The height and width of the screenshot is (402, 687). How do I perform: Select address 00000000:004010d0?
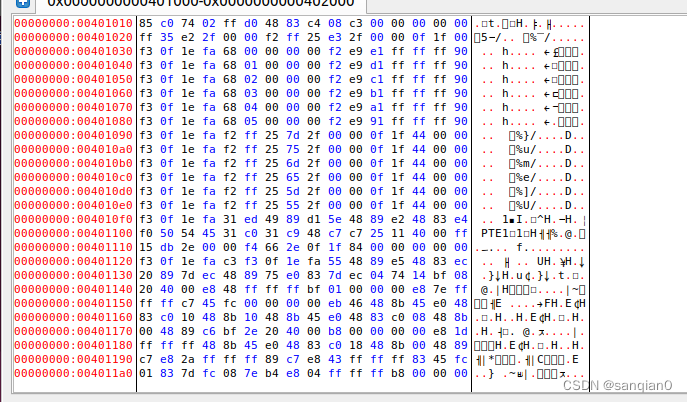click(73, 191)
